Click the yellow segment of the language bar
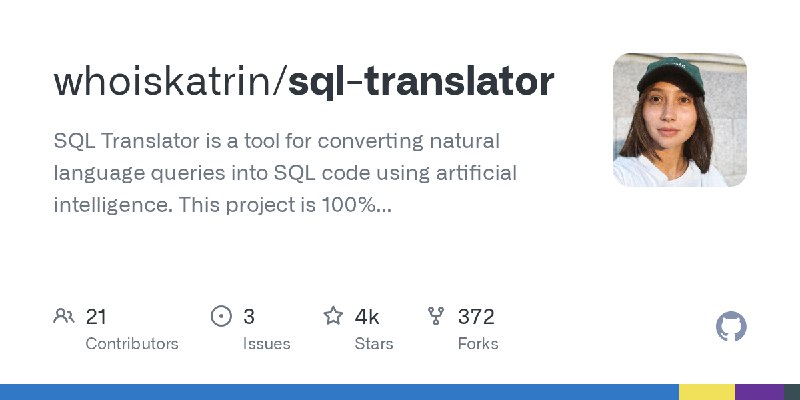800x400 pixels. click(707, 392)
